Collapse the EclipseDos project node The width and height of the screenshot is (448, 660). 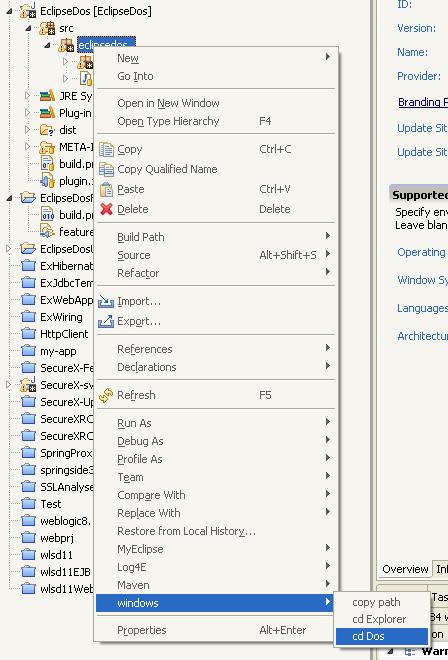tap(9, 11)
